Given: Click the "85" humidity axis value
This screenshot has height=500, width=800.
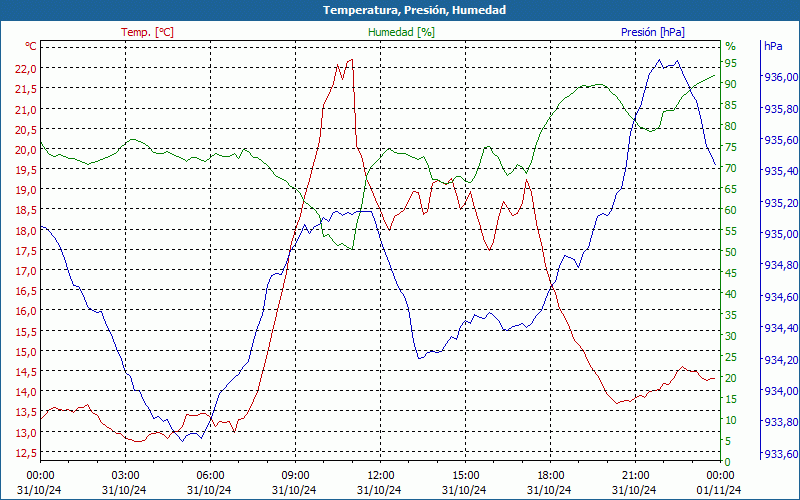Looking at the screenshot, I should [731, 105].
